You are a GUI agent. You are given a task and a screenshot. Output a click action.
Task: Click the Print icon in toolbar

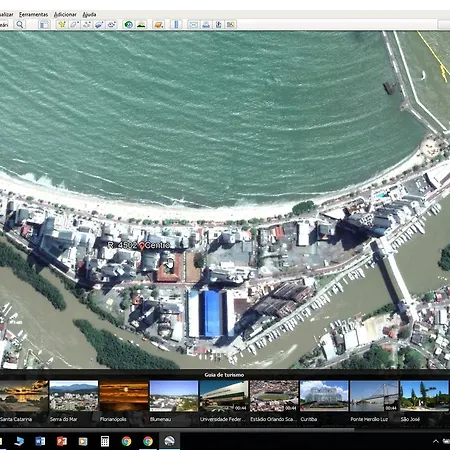click(x=206, y=25)
